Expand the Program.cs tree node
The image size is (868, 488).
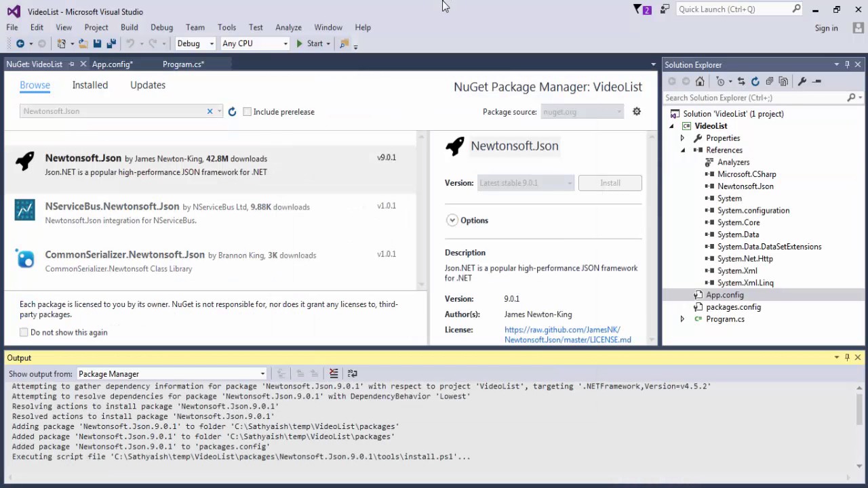[x=683, y=319]
